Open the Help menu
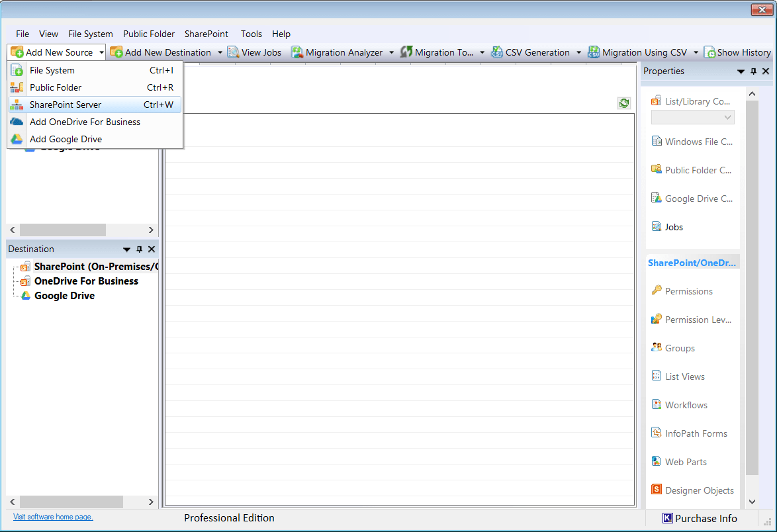777x532 pixels. click(281, 34)
